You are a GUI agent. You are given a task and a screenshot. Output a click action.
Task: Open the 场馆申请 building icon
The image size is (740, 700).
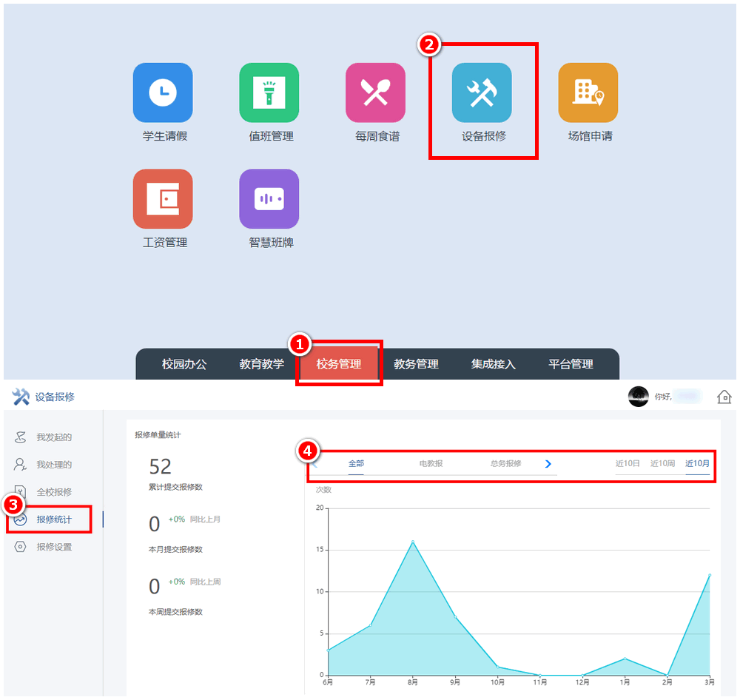pyautogui.click(x=588, y=92)
